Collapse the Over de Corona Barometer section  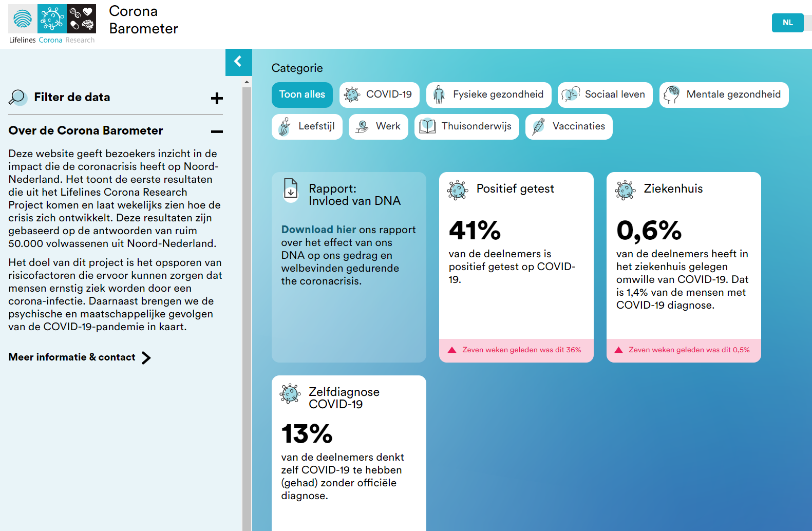(217, 131)
